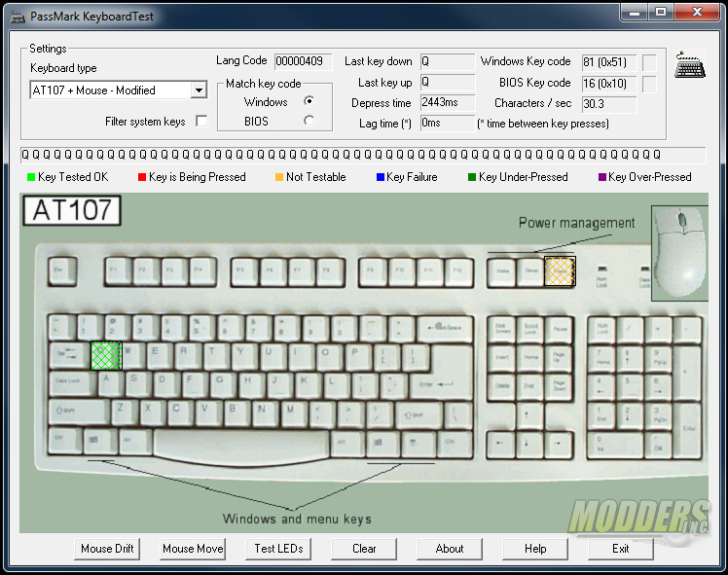The image size is (728, 575).
Task: Open the Keyboard type dropdown
Action: pyautogui.click(x=200, y=90)
